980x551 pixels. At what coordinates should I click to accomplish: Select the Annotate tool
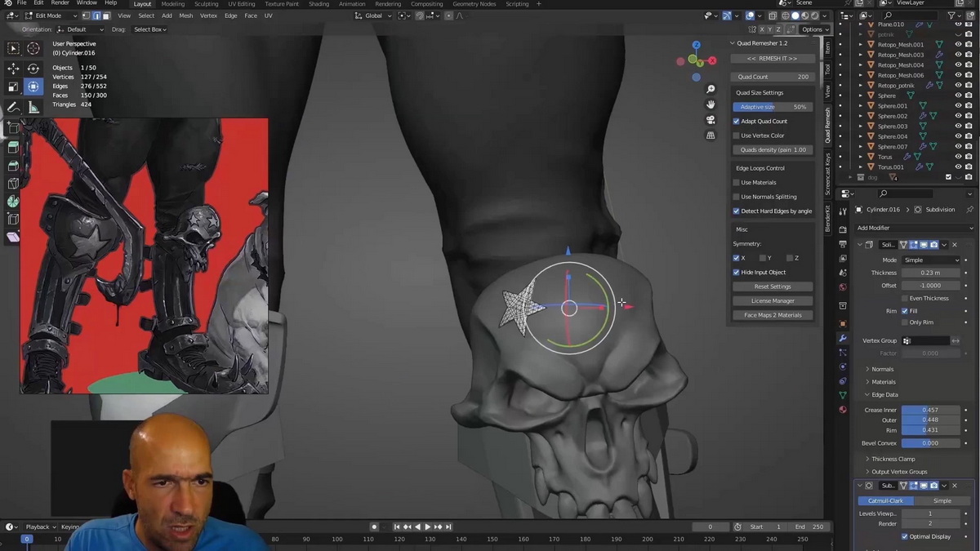pyautogui.click(x=13, y=107)
